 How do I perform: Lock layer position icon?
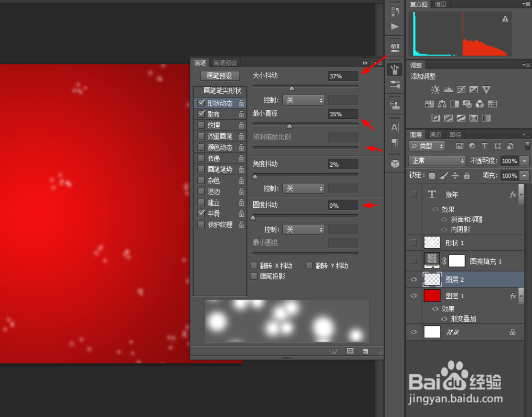[x=455, y=176]
